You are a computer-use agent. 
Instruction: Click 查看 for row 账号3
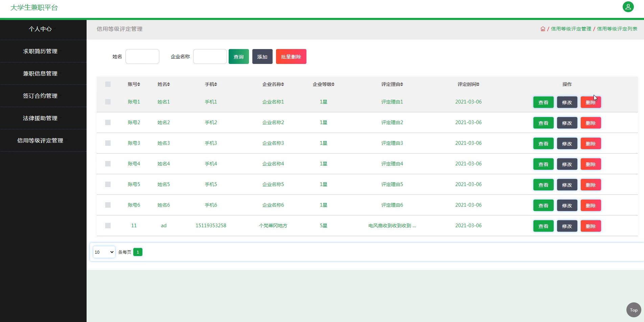pos(544,143)
